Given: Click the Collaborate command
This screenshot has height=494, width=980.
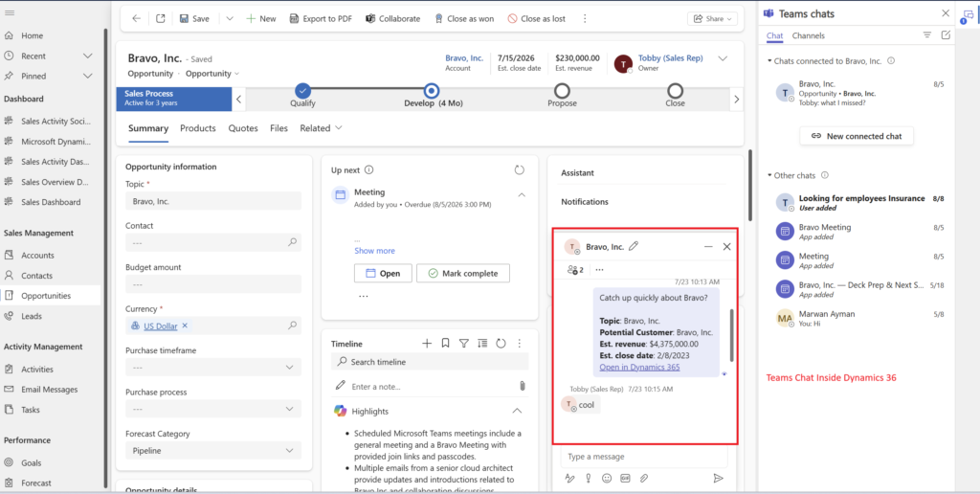Looking at the screenshot, I should [x=393, y=19].
